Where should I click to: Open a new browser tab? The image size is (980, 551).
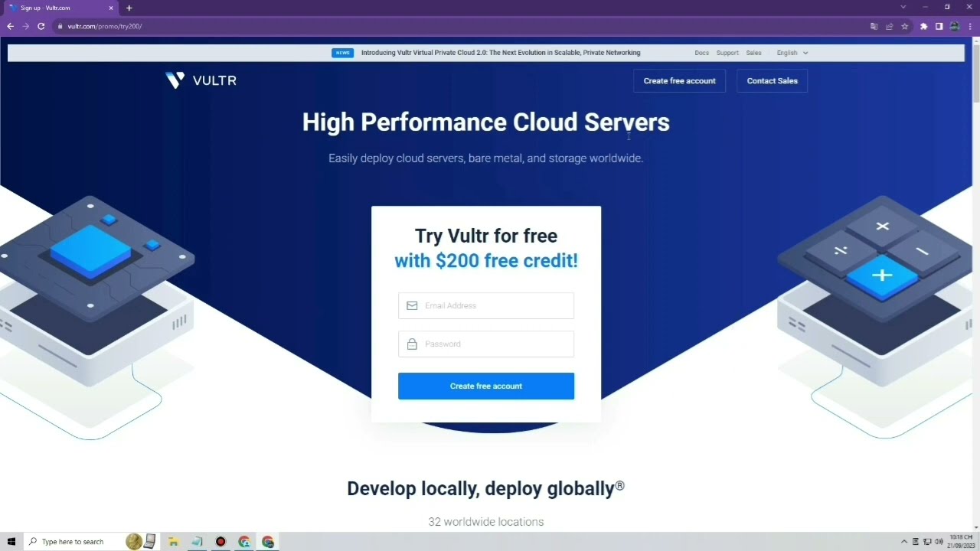pyautogui.click(x=129, y=8)
